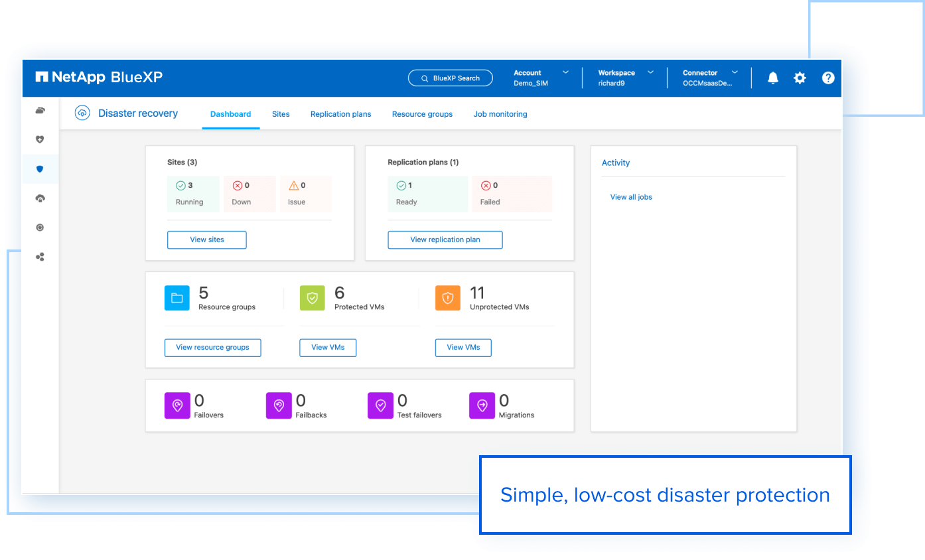The height and width of the screenshot is (560, 925).
Task: Select the Storage cloud icon in sidebar
Action: coord(40,110)
